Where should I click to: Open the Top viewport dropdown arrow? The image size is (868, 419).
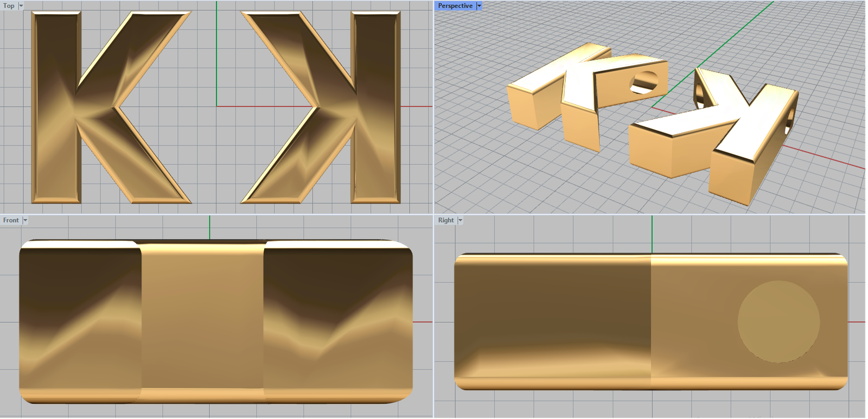[x=21, y=6]
